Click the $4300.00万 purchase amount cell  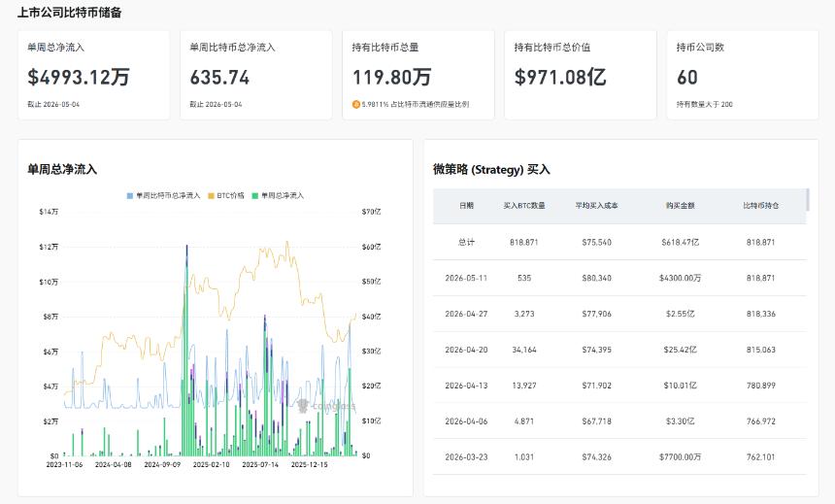coord(680,278)
